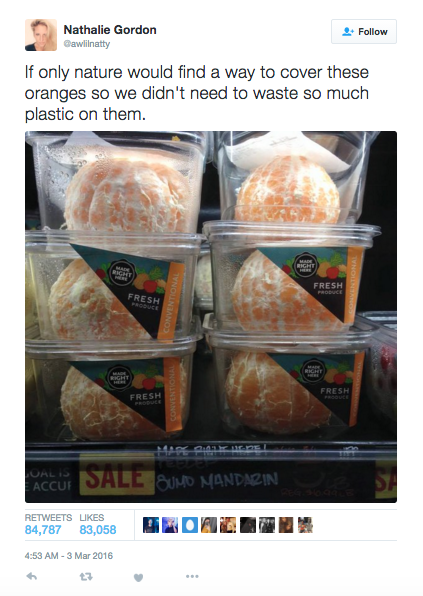Open the peeled oranges photo
Viewport: 423px width, 596px height.
211,317
